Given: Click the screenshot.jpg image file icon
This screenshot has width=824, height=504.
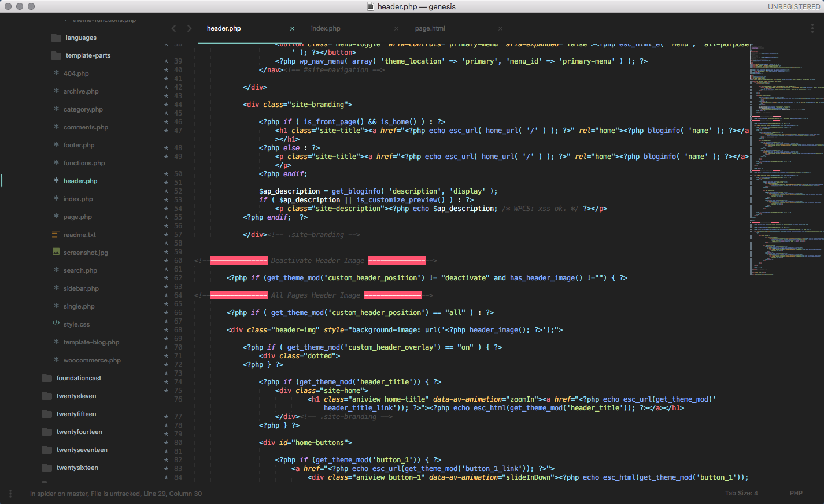Looking at the screenshot, I should 56,252.
